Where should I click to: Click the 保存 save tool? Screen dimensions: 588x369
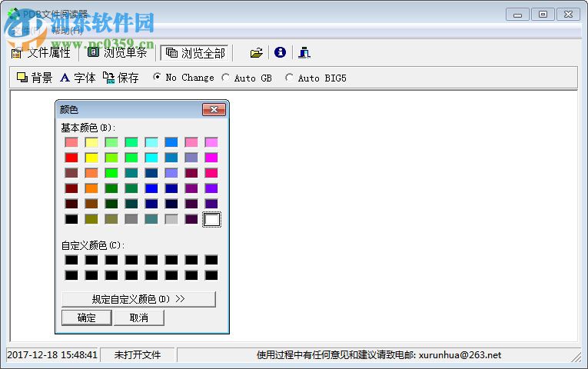pyautogui.click(x=121, y=78)
